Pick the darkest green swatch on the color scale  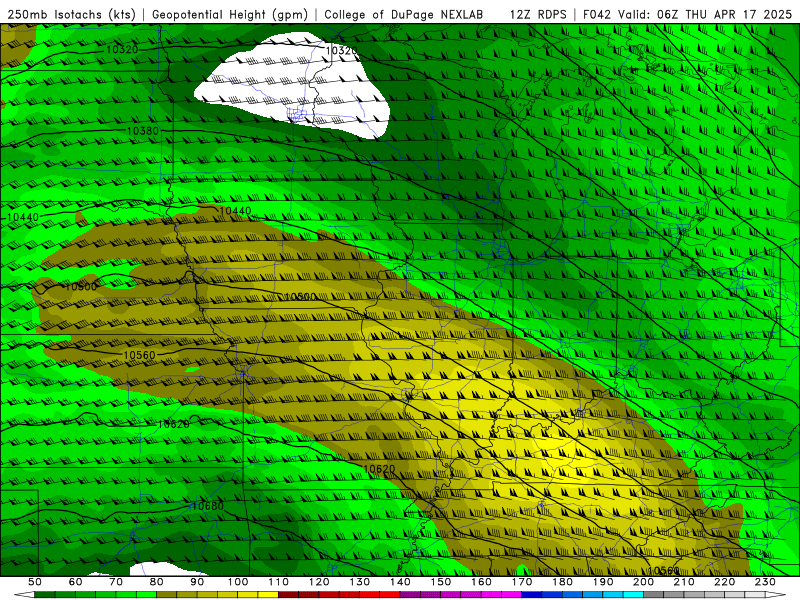pyautogui.click(x=45, y=595)
